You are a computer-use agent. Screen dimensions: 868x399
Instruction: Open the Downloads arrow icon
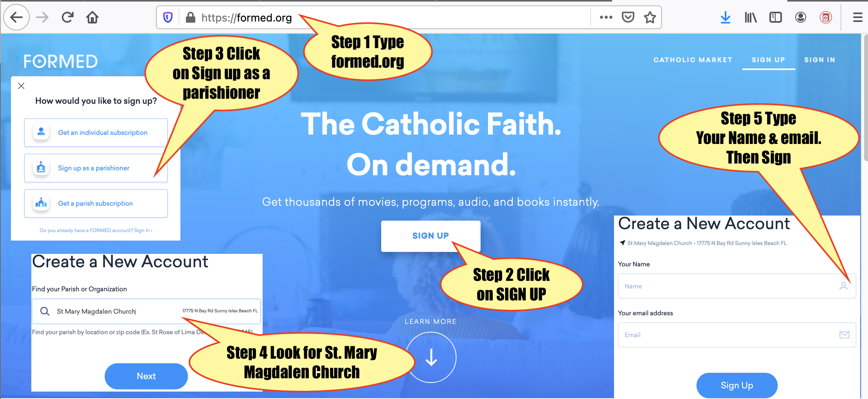726,17
